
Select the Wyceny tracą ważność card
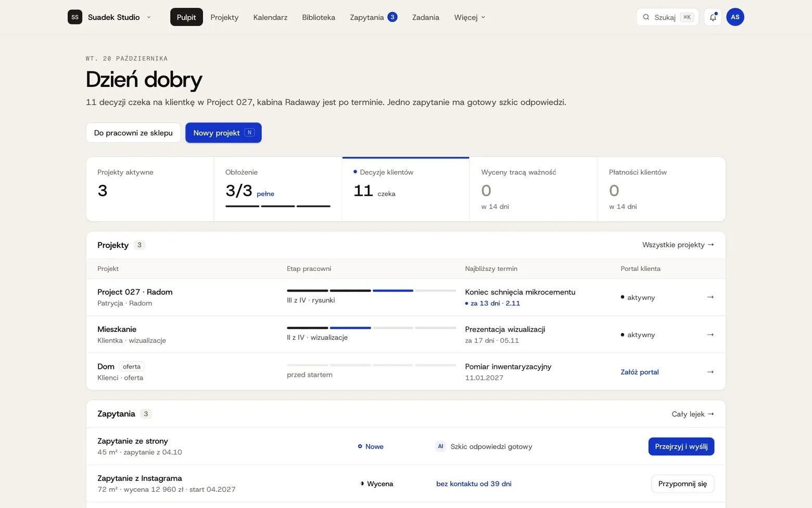534,189
